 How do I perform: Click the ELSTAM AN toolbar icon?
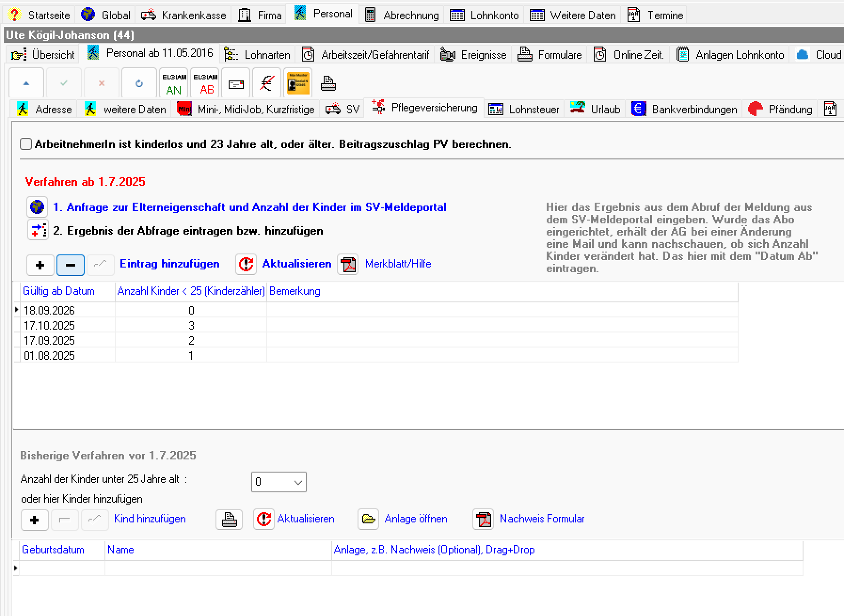pyautogui.click(x=174, y=83)
